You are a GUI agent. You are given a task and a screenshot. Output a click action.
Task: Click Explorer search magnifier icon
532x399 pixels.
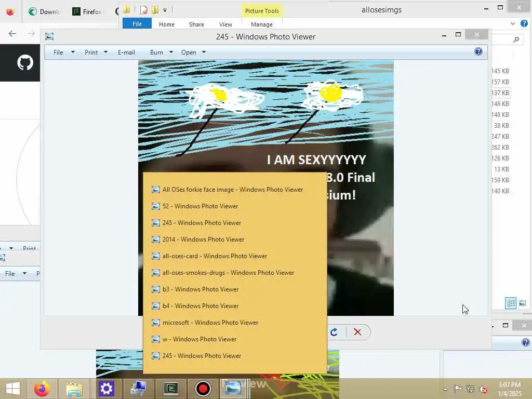[516, 39]
